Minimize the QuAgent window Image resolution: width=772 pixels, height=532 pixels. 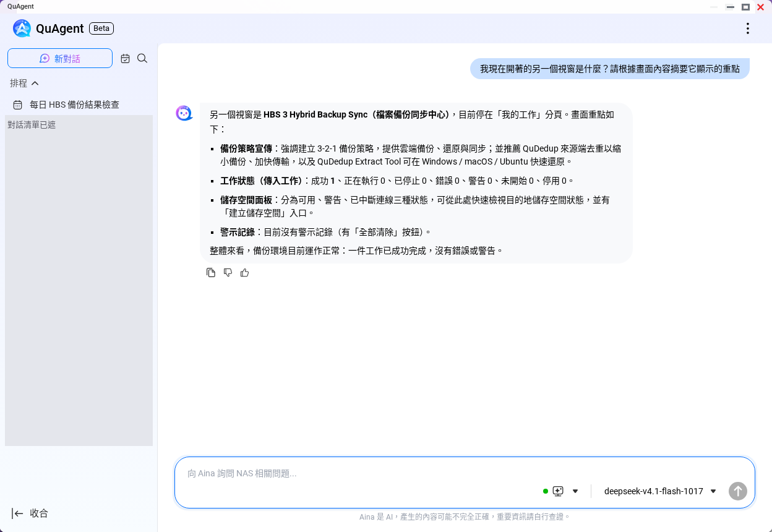coord(731,7)
